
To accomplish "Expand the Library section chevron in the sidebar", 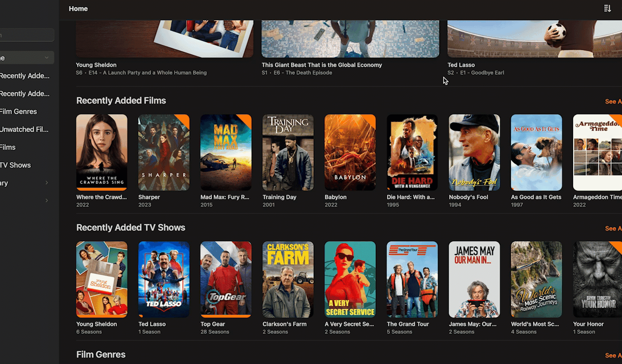I will point(47,183).
